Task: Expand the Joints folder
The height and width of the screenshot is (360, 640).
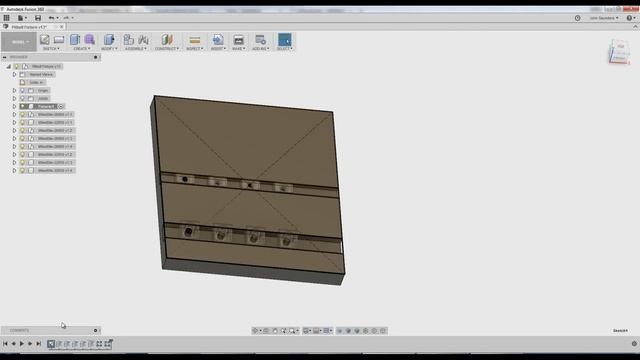Action: [x=14, y=98]
